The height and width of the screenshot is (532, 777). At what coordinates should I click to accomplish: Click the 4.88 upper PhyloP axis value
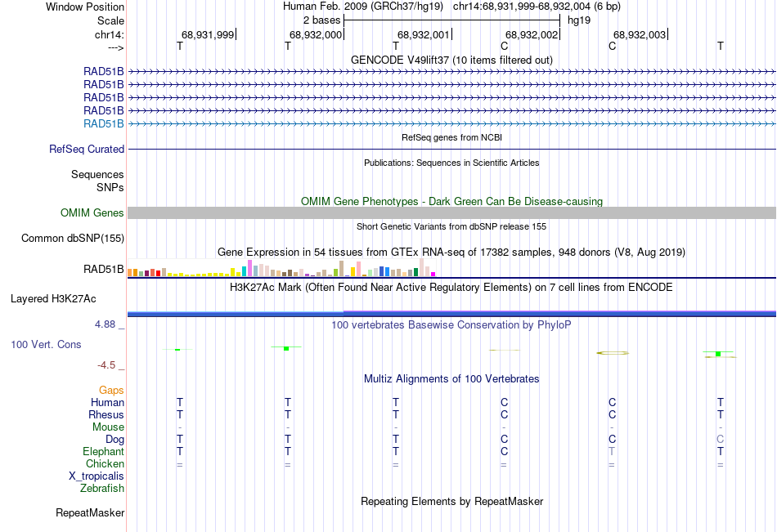105,324
